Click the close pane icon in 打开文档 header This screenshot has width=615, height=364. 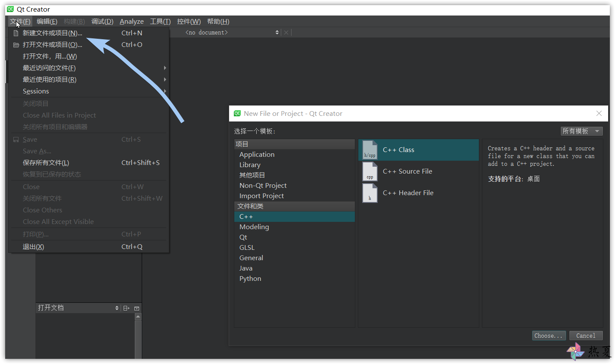[137, 308]
